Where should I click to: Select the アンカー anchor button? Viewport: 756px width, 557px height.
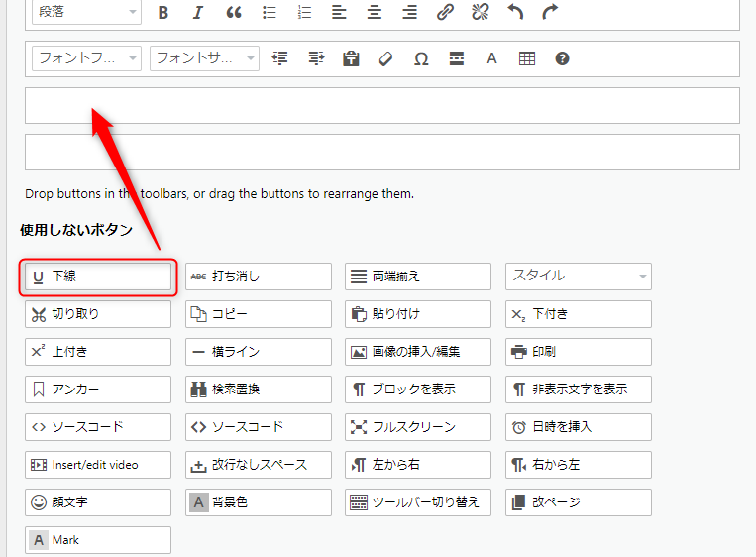tap(98, 390)
